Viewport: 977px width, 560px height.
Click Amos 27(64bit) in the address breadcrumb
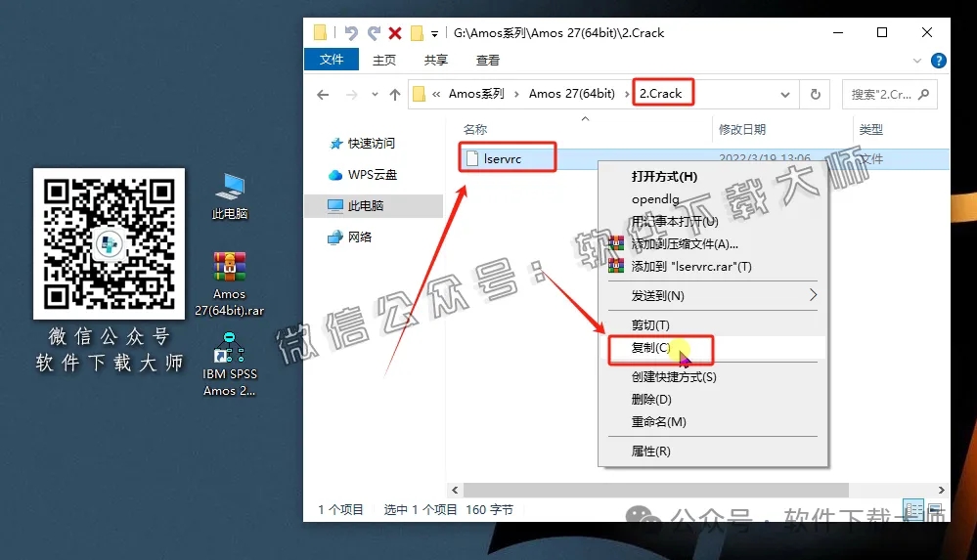[x=571, y=94]
